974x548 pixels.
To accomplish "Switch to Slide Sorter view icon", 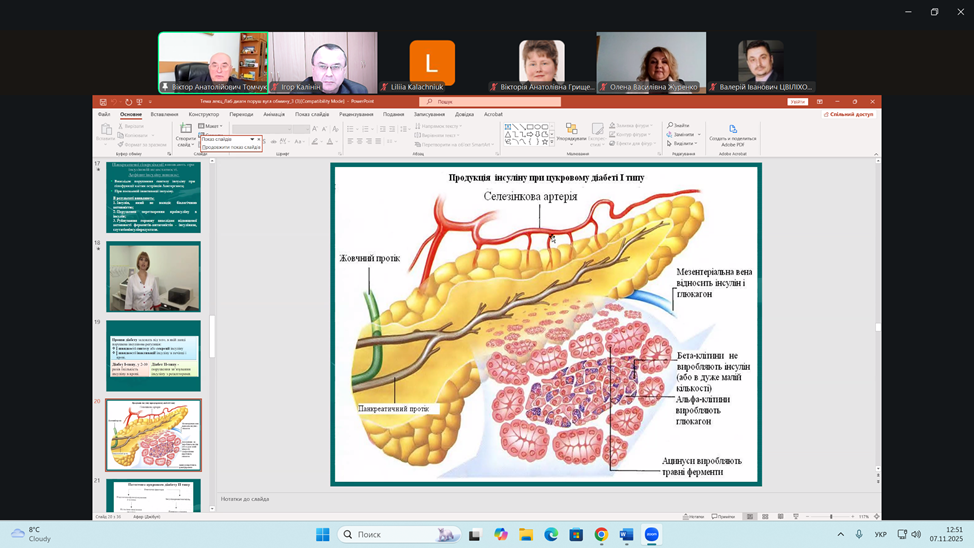I will tap(765, 517).
